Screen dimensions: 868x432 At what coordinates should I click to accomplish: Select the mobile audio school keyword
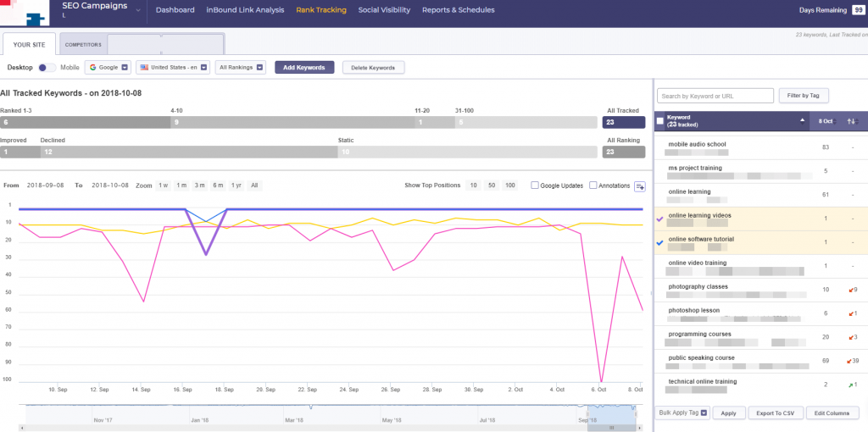click(697, 144)
